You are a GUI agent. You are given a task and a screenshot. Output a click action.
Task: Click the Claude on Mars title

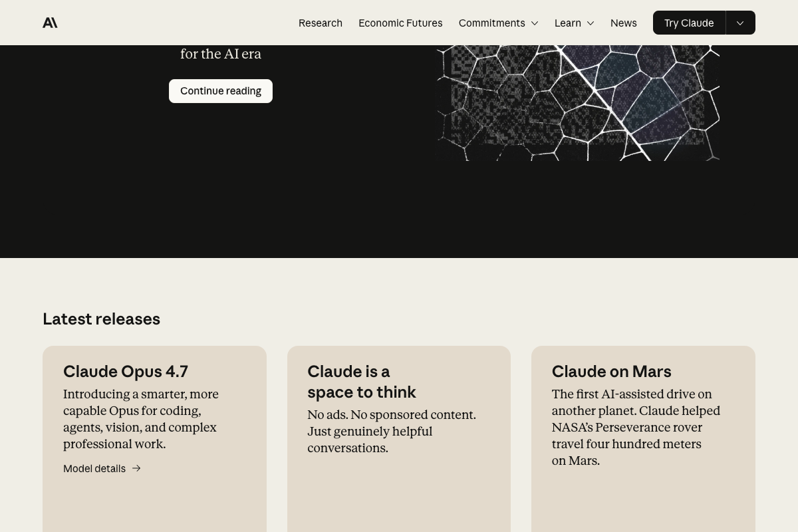click(x=611, y=371)
